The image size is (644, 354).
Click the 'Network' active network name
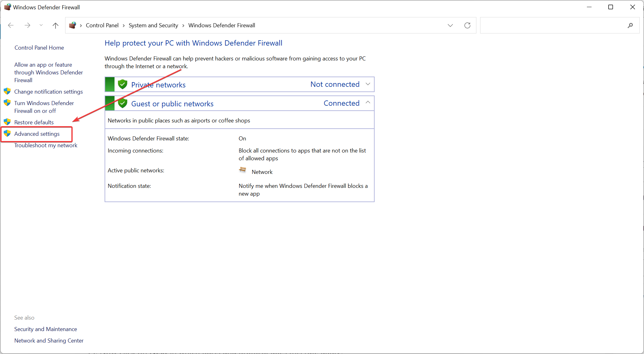pos(262,172)
